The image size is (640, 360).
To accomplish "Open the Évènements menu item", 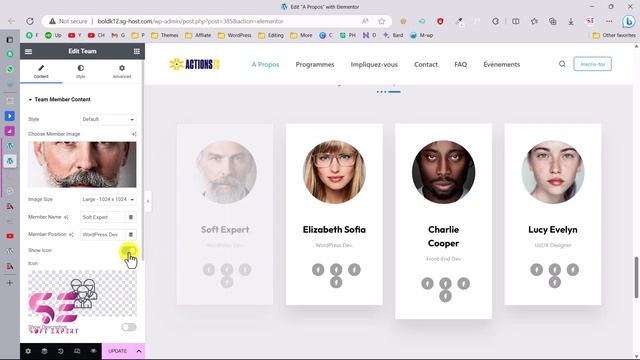I will (x=502, y=64).
